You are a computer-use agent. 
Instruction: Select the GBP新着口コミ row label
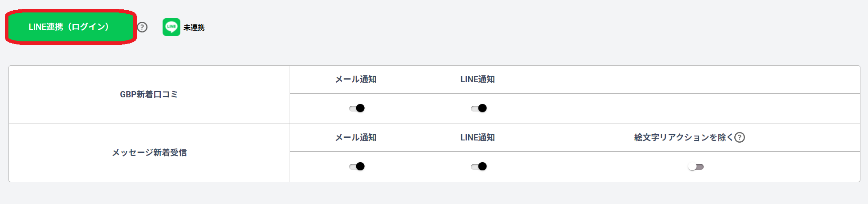point(149,94)
